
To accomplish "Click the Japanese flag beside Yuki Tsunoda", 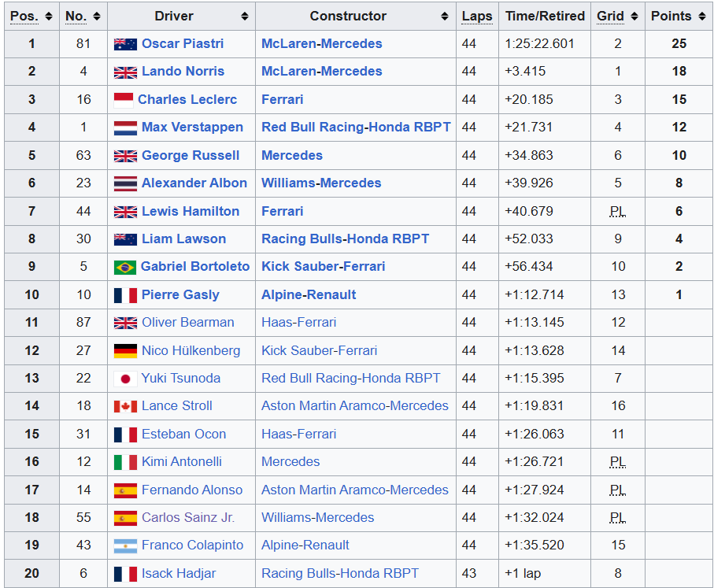I will [125, 379].
